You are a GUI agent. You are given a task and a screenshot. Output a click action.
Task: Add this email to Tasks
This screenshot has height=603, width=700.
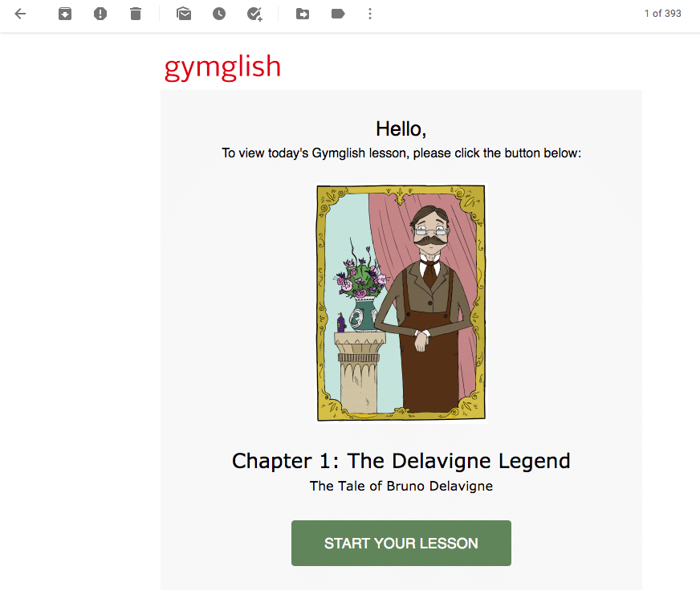255,14
